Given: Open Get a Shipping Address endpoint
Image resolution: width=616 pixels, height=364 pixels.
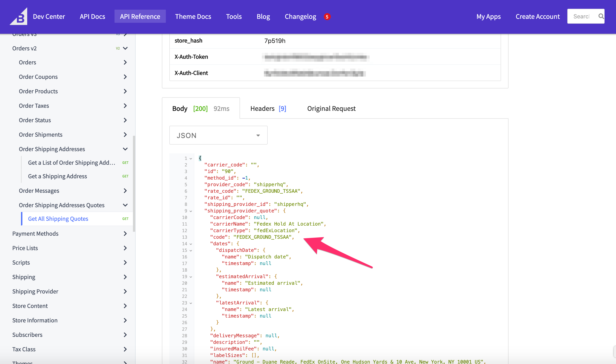Looking at the screenshot, I should click(x=57, y=176).
